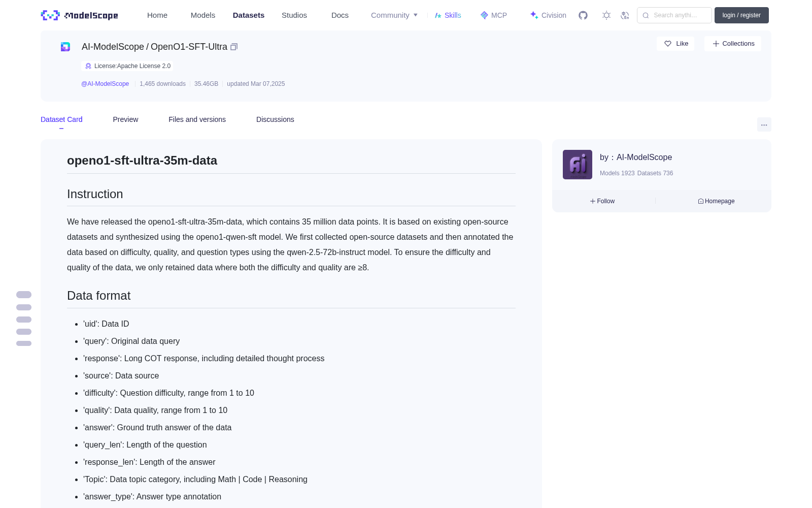Click the ModelScope logo
The height and width of the screenshot is (508, 812).
pyautogui.click(x=80, y=15)
